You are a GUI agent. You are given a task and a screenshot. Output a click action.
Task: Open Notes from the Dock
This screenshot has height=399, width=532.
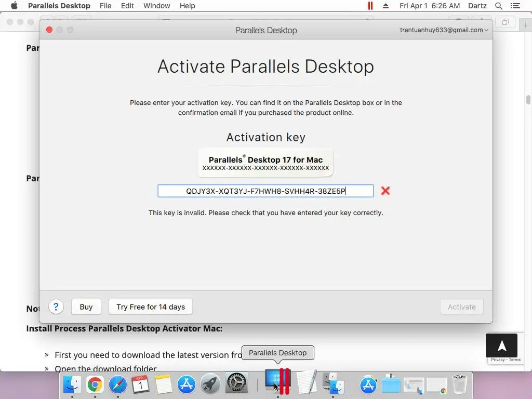pyautogui.click(x=164, y=385)
